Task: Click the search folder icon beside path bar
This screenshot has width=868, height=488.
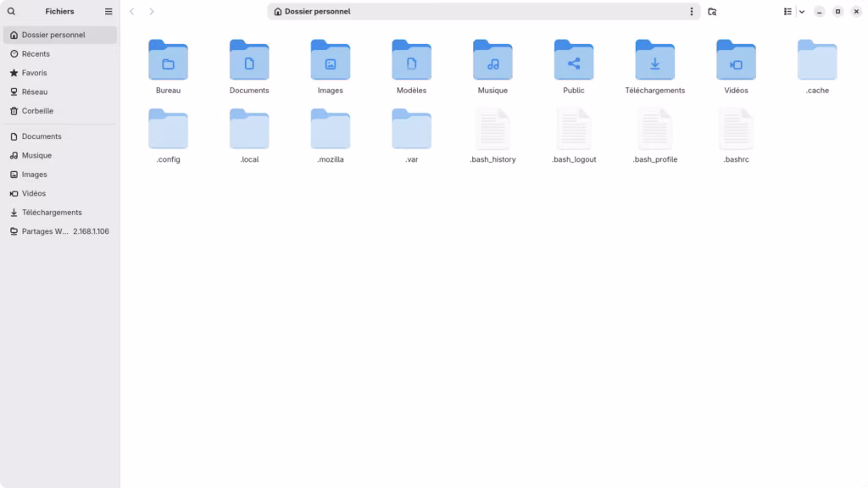Action: click(712, 11)
